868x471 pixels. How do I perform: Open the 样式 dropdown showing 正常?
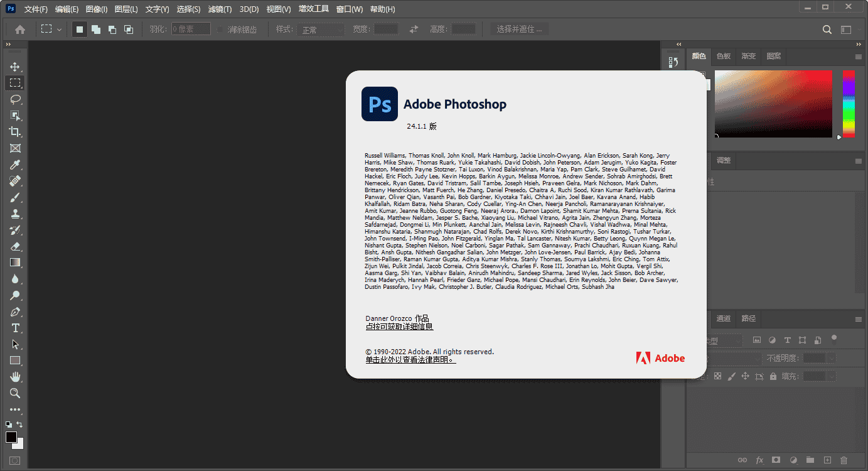(322, 30)
